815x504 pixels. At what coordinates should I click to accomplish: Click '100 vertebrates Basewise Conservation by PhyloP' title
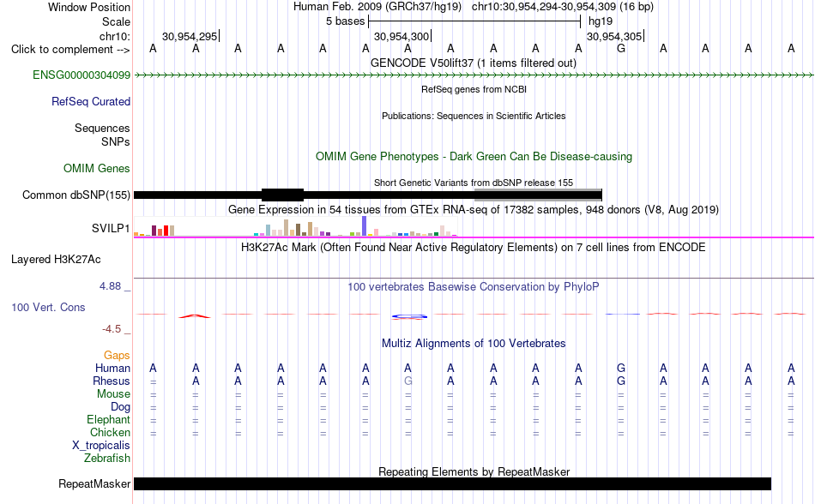pos(474,287)
